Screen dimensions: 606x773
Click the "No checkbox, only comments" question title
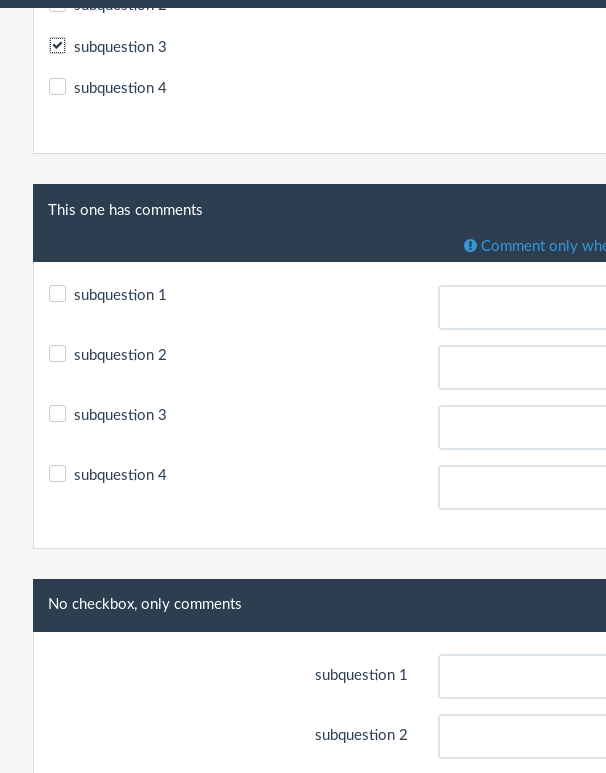coord(145,604)
